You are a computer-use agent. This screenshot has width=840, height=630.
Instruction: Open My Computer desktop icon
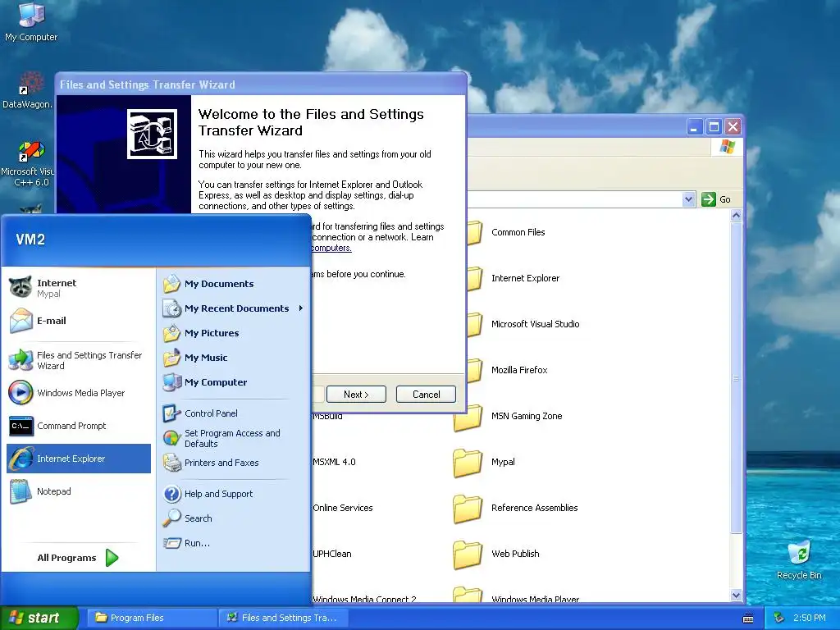coord(31,22)
